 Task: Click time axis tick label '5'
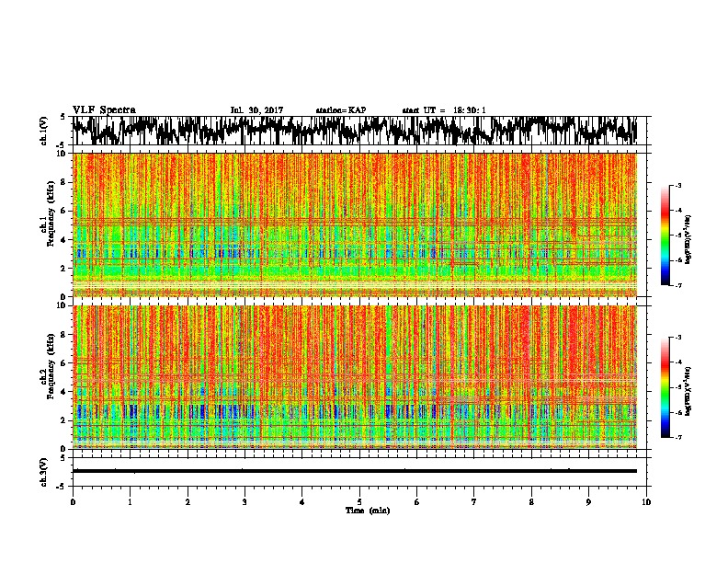tap(359, 502)
